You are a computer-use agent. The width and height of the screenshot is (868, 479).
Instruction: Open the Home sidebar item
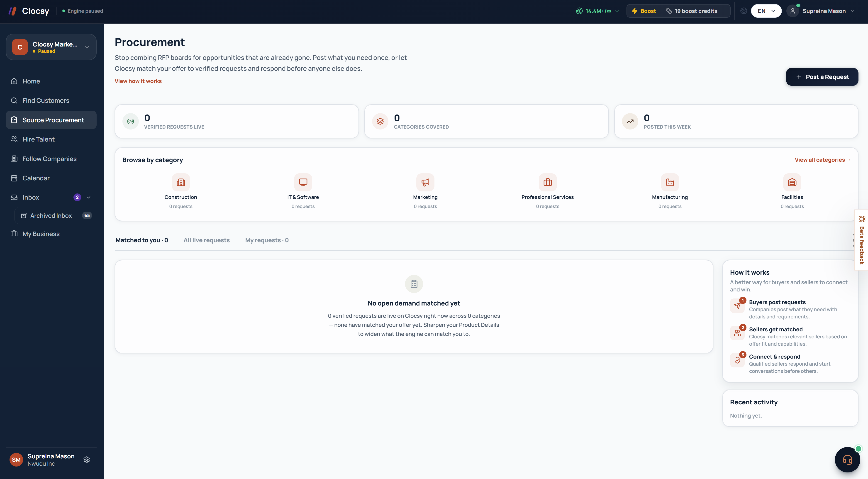[x=51, y=81]
